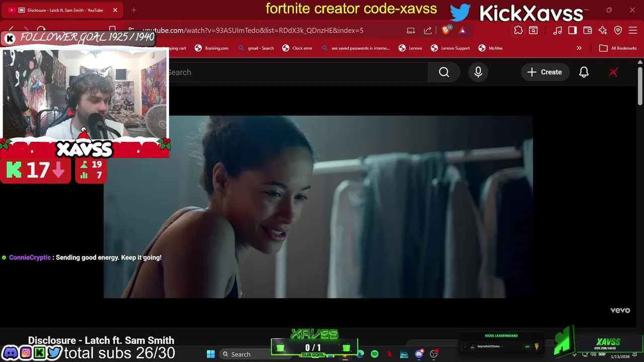Click the share page icon in address bar

click(x=428, y=30)
